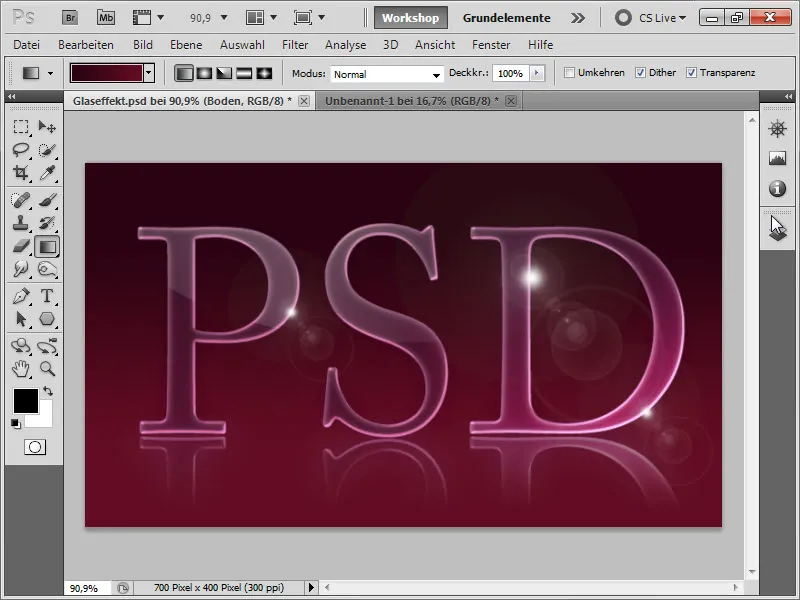Toggle Quick Mask mode

coord(35,447)
